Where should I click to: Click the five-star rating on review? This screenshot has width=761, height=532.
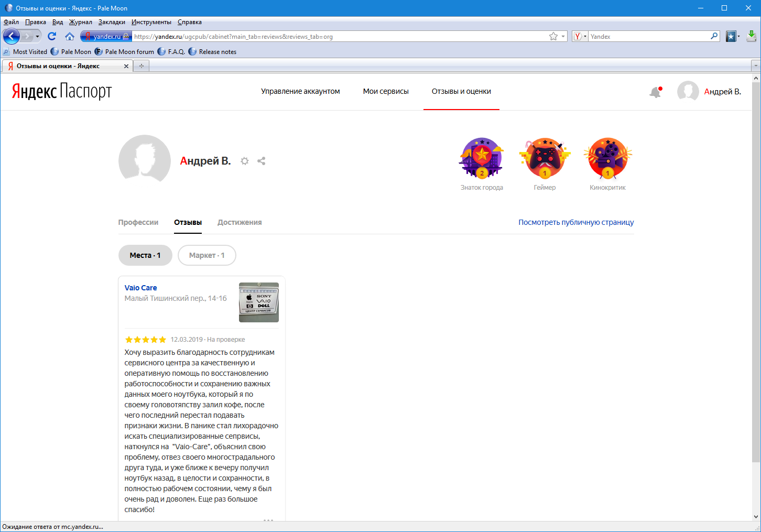click(x=146, y=340)
